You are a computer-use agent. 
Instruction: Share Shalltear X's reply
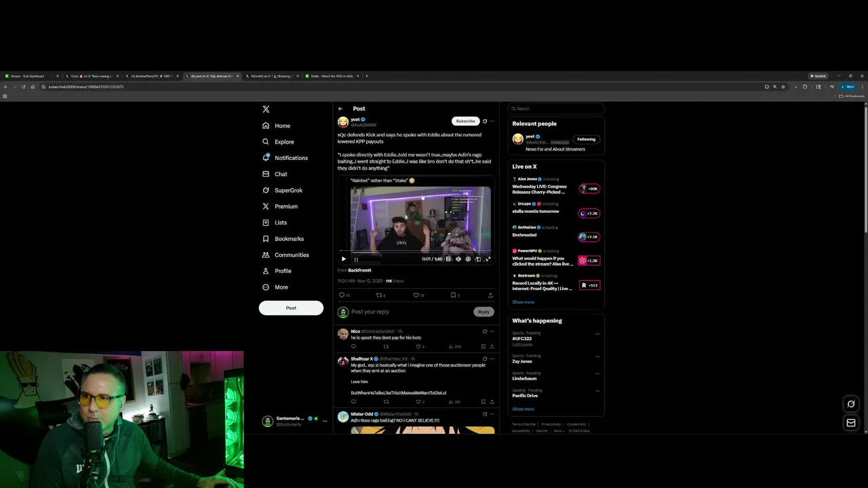[x=492, y=402]
